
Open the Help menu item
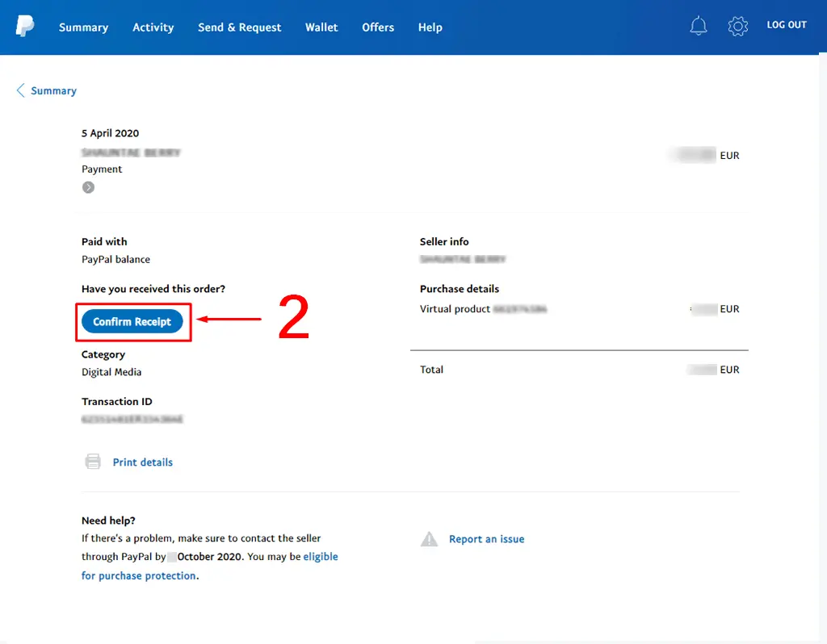point(430,27)
